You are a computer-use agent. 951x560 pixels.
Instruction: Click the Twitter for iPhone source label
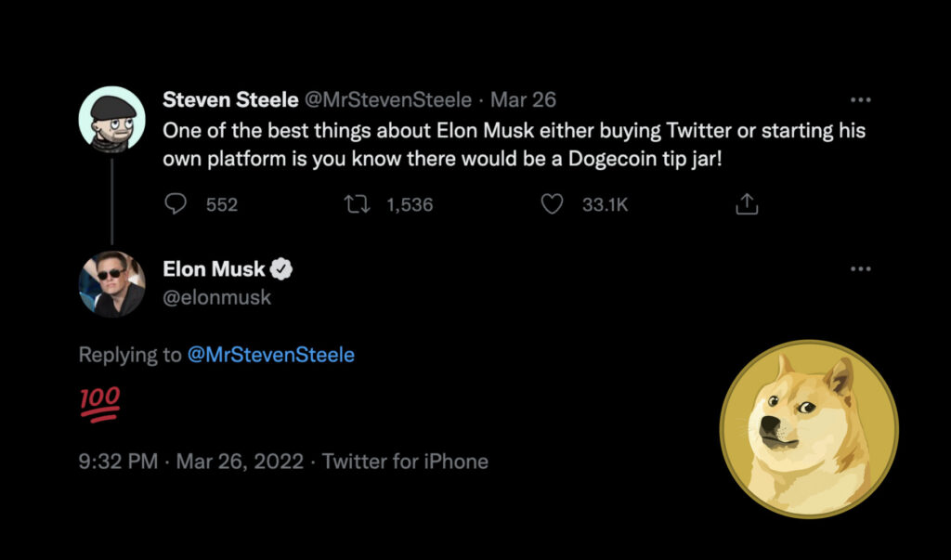[x=405, y=461]
